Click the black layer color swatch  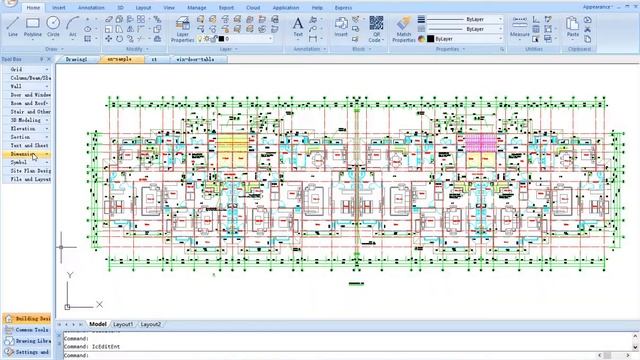pyautogui.click(x=221, y=39)
